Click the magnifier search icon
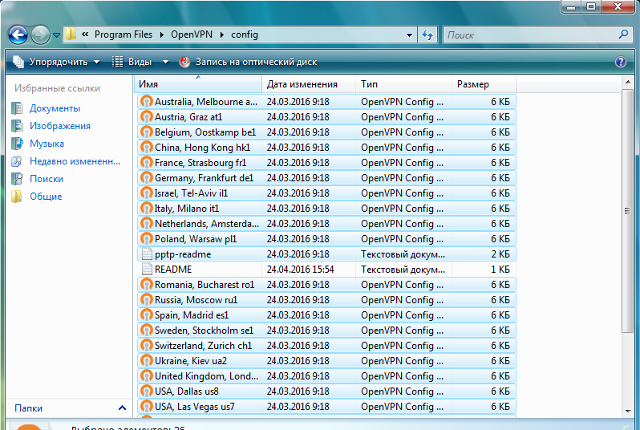The image size is (640, 430). pyautogui.click(x=623, y=34)
